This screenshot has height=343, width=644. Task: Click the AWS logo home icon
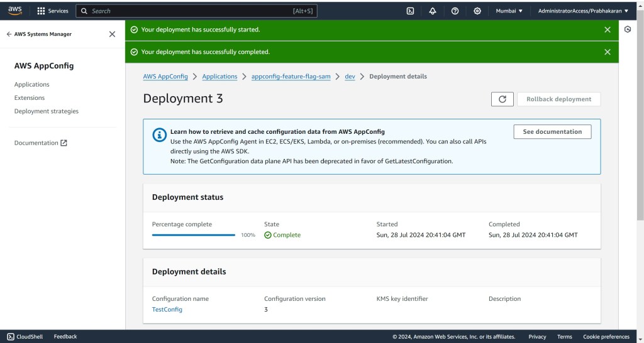(14, 10)
